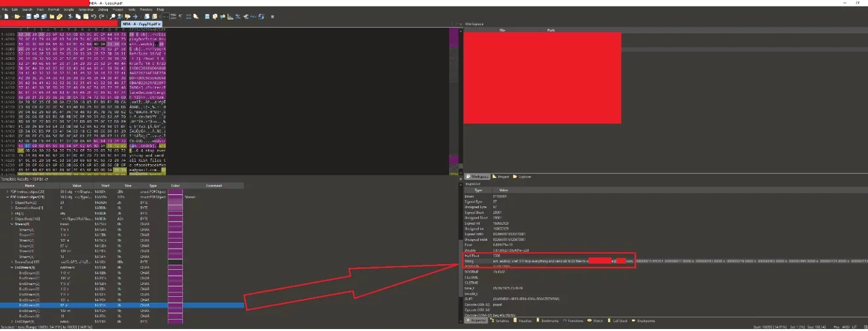The width and height of the screenshot is (868, 331).
Task: Click the Goto arrow toolbar icon
Action: tap(135, 16)
